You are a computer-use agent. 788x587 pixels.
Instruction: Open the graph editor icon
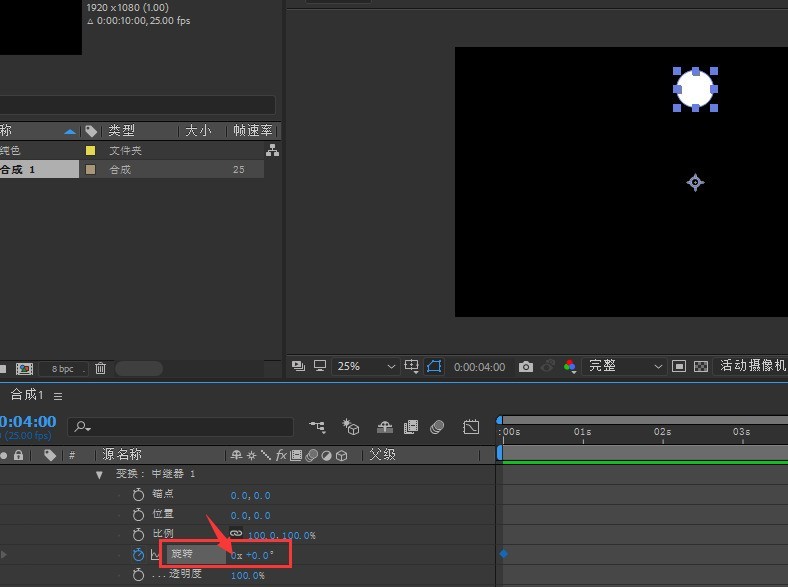pyautogui.click(x=471, y=427)
